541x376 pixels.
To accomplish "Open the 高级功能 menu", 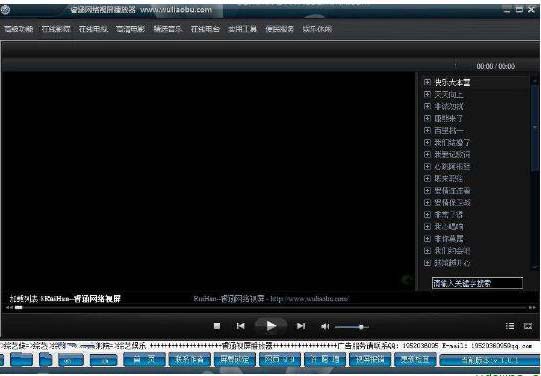I will (19, 29).
